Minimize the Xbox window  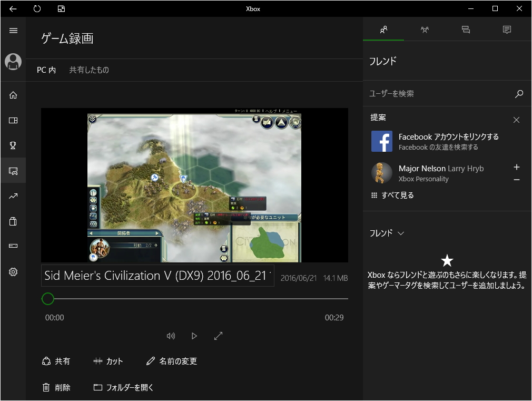(470, 9)
